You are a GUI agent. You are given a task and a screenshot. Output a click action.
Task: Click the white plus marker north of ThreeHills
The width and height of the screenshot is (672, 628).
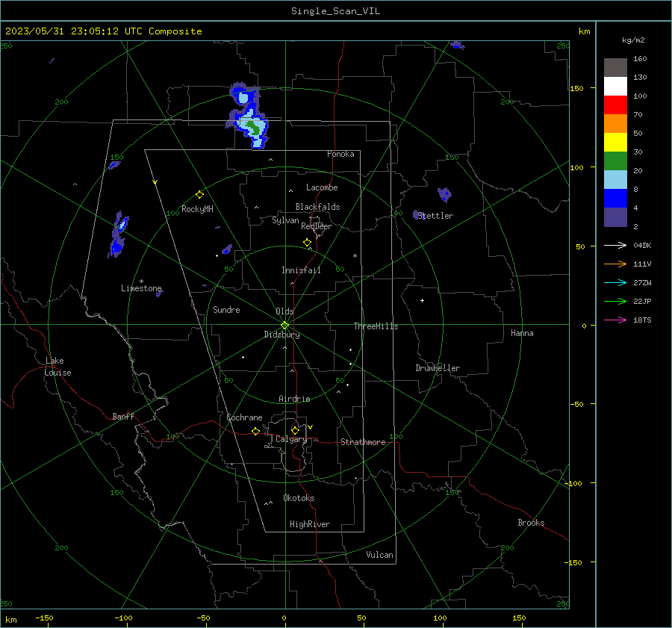tap(422, 300)
